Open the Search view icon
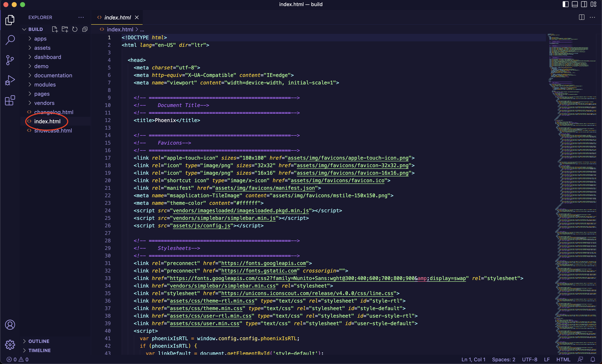The width and height of the screenshot is (602, 364). pos(10,40)
